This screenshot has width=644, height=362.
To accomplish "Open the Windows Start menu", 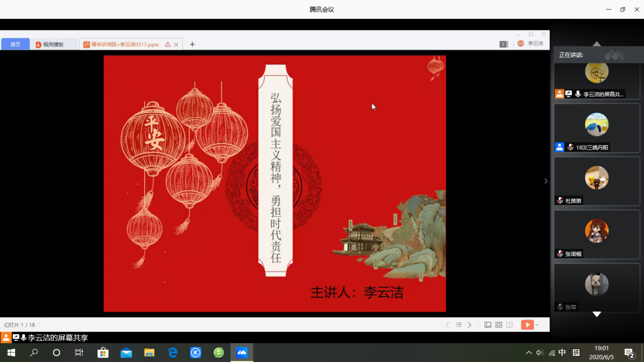I will pos(11,352).
